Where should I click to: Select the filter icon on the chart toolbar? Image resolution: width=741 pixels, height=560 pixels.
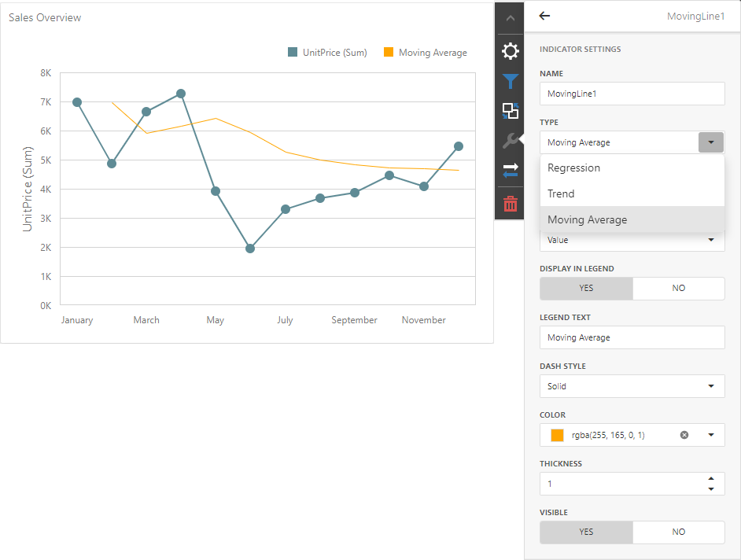pos(511,81)
